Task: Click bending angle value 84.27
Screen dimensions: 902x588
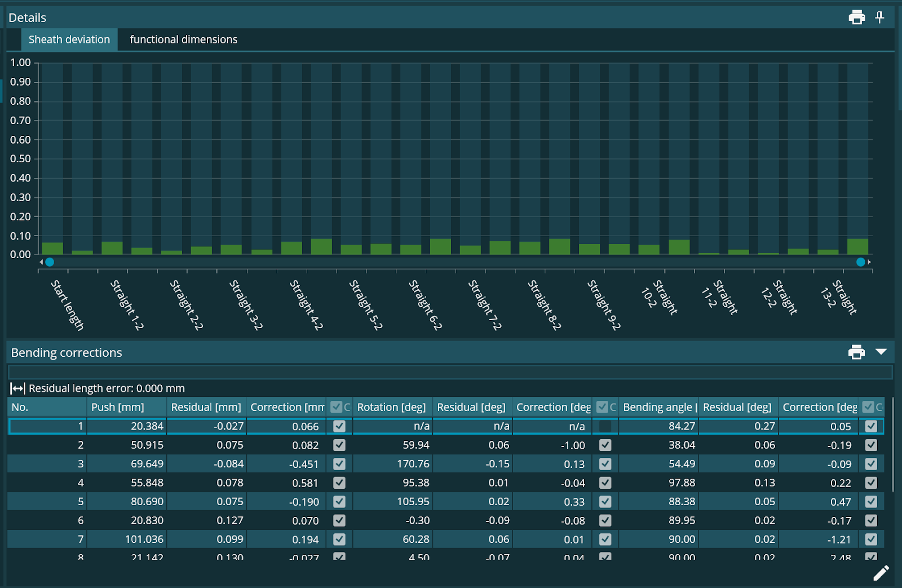Action: coord(658,426)
